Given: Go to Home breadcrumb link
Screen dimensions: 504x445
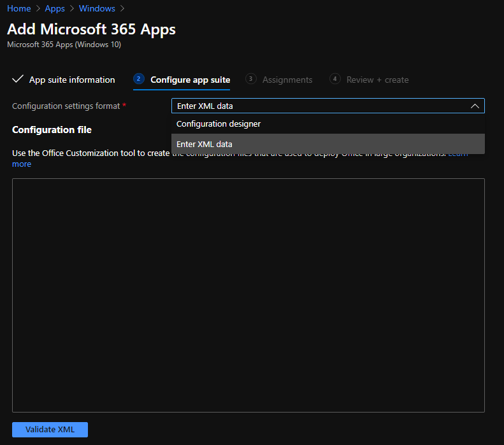Looking at the screenshot, I should click(19, 8).
